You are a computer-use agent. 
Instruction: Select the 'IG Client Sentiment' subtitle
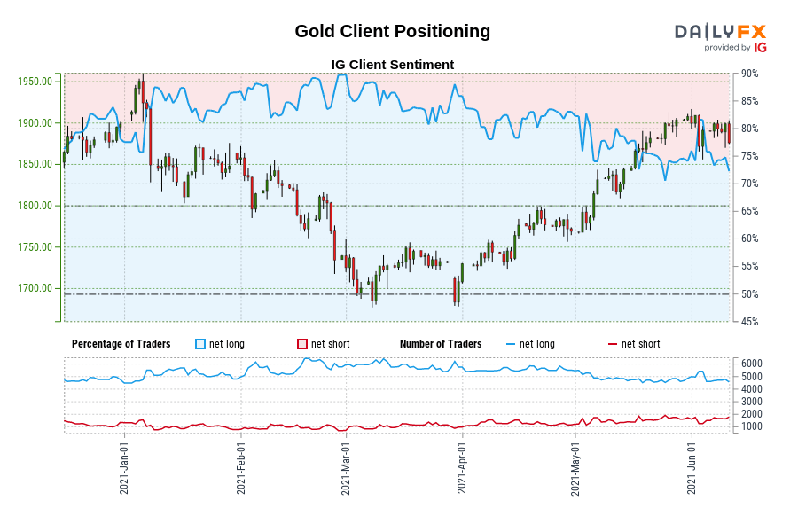pos(393,65)
